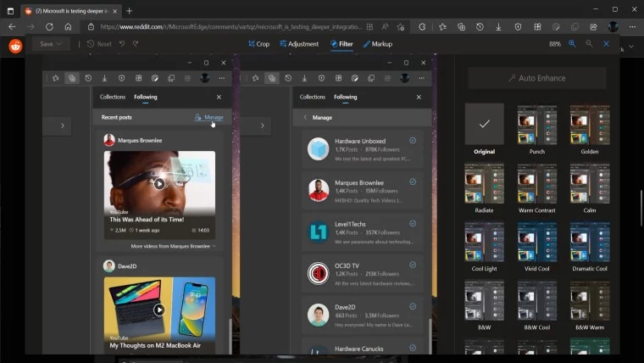Close the image editor with X
The height and width of the screenshot is (363, 644).
point(606,43)
